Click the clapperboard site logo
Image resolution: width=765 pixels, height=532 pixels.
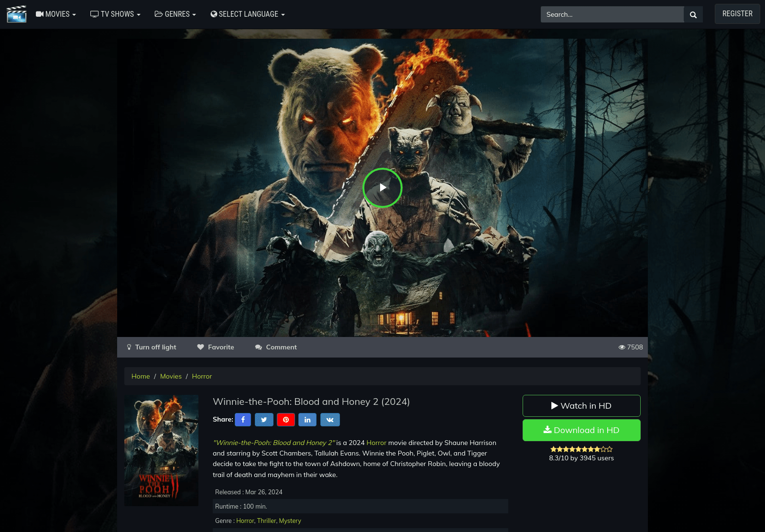coord(16,14)
